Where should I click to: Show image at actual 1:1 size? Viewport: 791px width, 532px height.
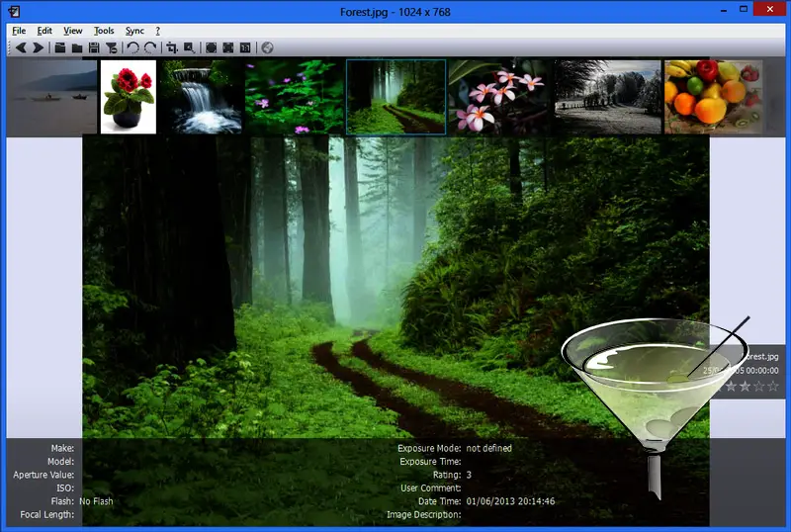(245, 47)
